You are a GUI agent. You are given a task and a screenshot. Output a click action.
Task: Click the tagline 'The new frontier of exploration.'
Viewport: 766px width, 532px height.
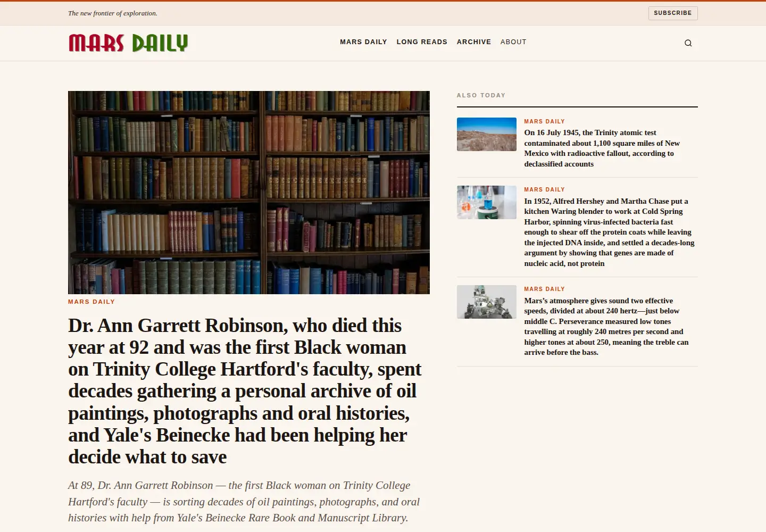point(113,13)
